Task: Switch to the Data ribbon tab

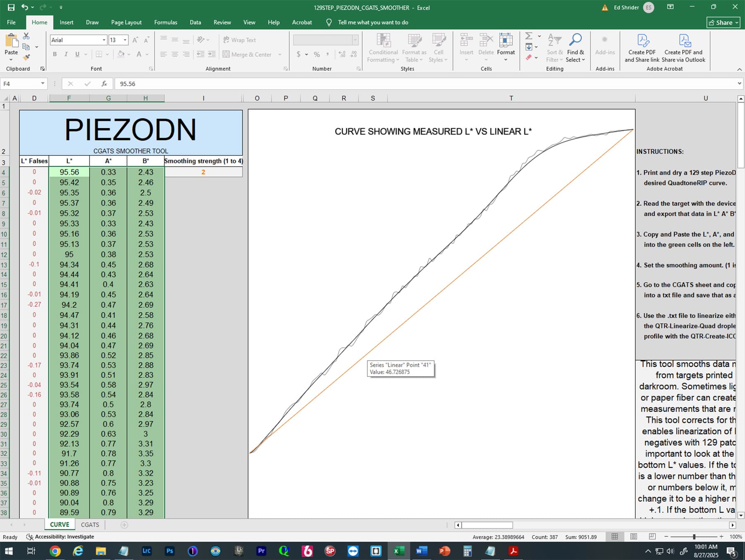Action: tap(195, 22)
